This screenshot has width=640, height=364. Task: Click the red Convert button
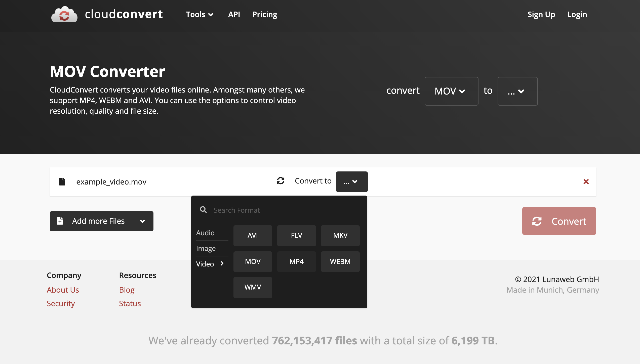[x=559, y=221]
